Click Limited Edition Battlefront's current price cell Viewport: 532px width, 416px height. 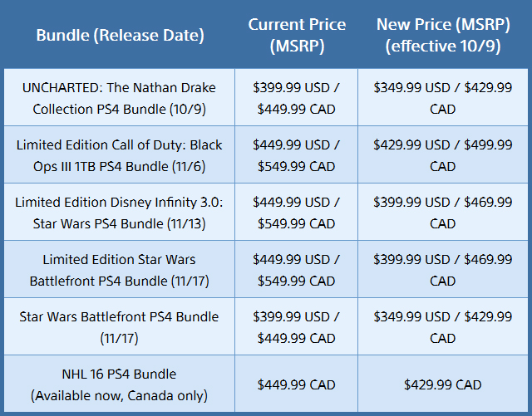click(x=297, y=269)
